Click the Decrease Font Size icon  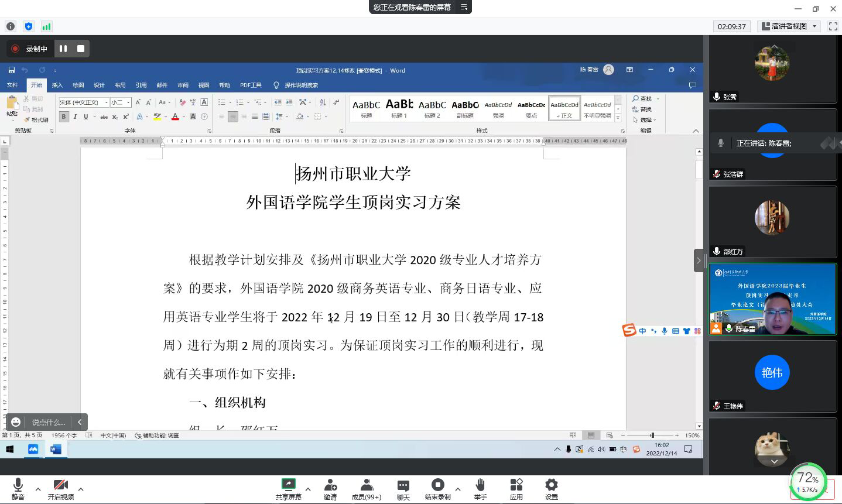click(x=149, y=102)
